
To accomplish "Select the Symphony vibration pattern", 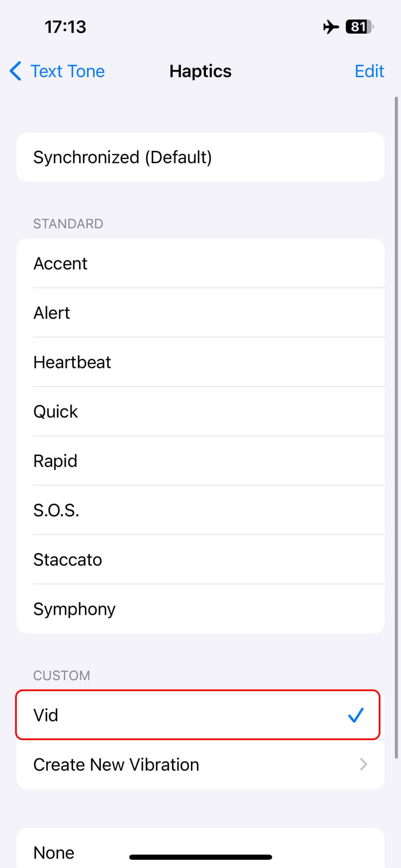I will (x=200, y=609).
